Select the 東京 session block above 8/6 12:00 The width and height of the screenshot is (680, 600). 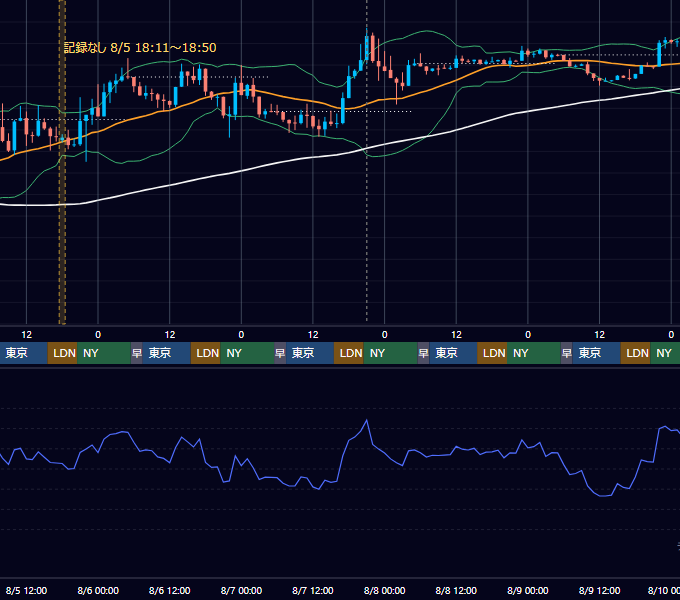click(x=167, y=353)
